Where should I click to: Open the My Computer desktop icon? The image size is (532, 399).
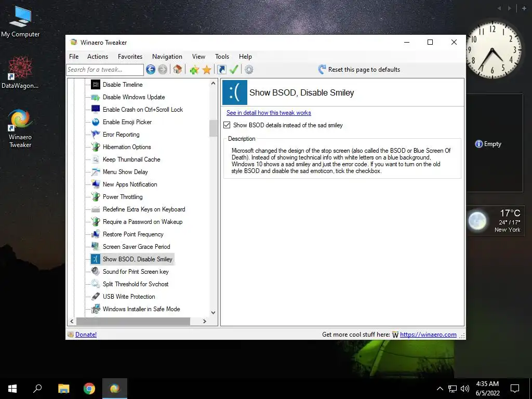coord(20,22)
